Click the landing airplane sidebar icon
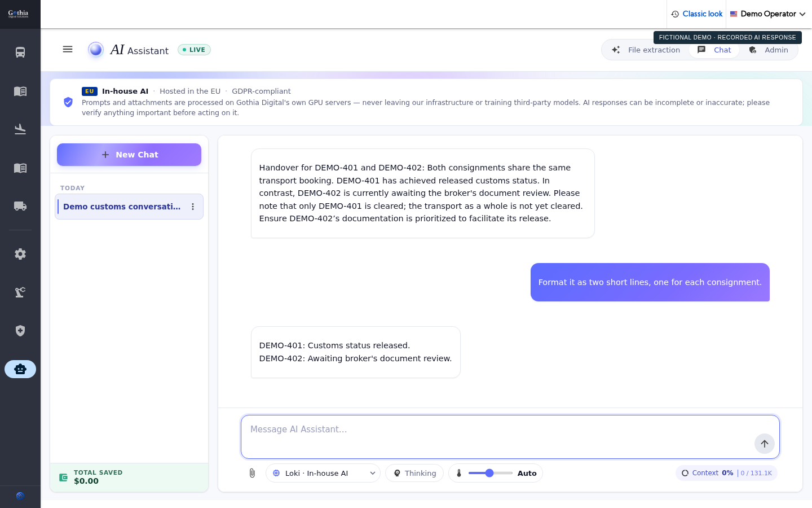The height and width of the screenshot is (508, 812). pyautogui.click(x=20, y=129)
